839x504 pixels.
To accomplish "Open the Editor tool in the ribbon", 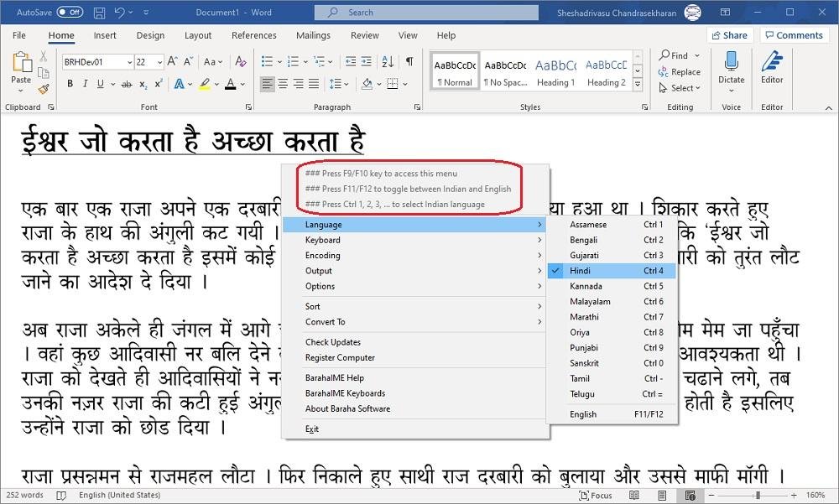I will click(771, 68).
